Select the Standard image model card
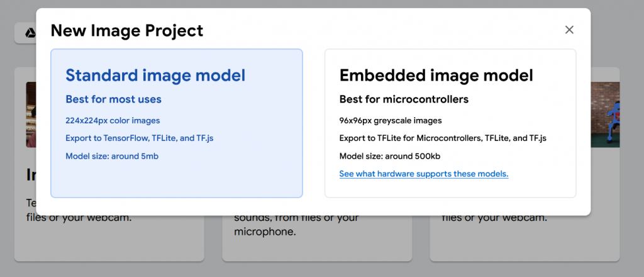This screenshot has height=277, width=644. 176,123
